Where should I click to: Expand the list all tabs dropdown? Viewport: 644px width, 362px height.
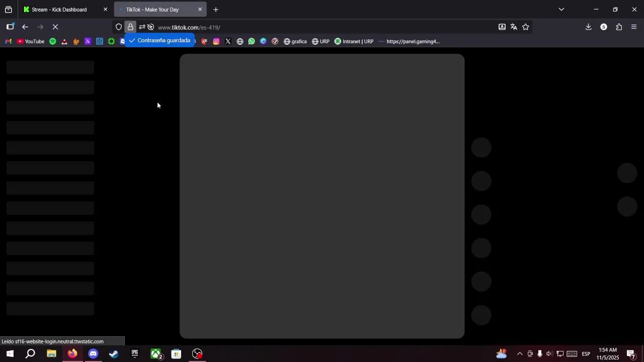pyautogui.click(x=561, y=10)
